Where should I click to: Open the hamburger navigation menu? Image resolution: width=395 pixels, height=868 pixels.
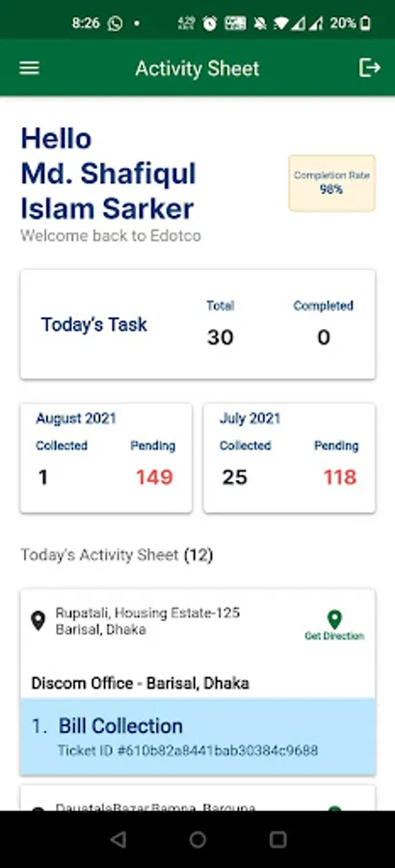coord(29,68)
